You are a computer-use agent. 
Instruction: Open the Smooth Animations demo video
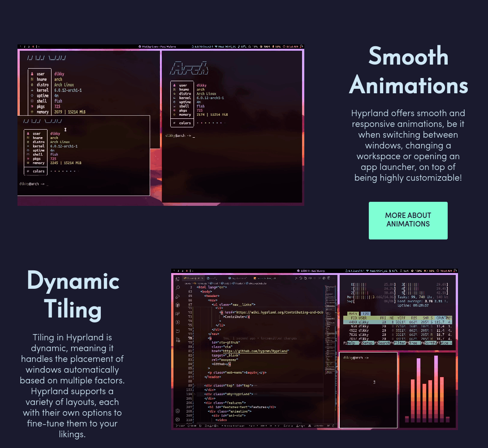coord(160,125)
